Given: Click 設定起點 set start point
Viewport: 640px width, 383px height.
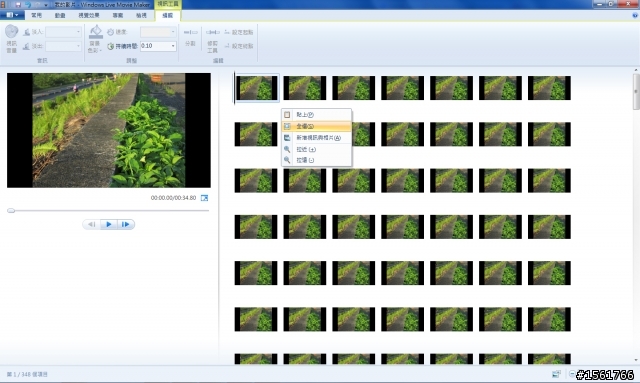Looking at the screenshot, I should pyautogui.click(x=239, y=32).
